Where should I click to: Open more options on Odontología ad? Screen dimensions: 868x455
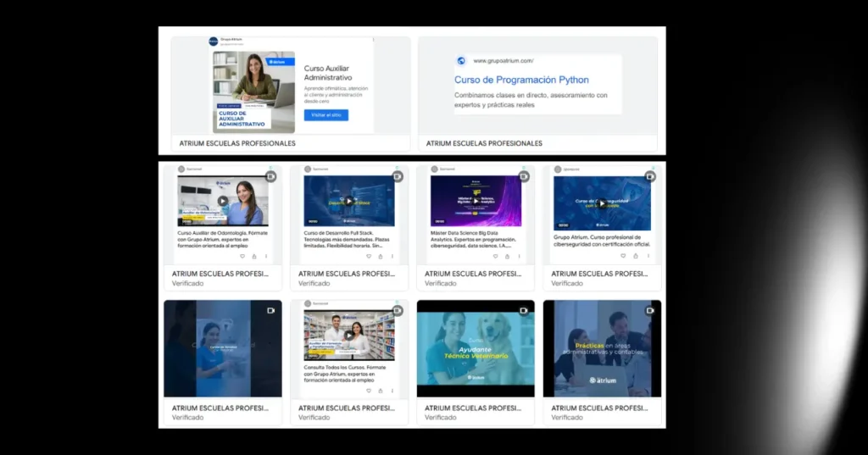pyautogui.click(x=265, y=256)
